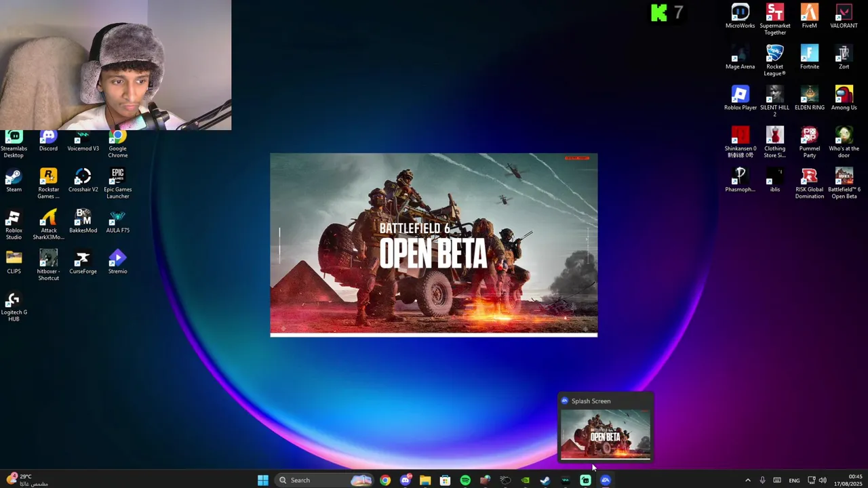
Task: Open the Rocket League desktop shortcut
Action: [774, 61]
